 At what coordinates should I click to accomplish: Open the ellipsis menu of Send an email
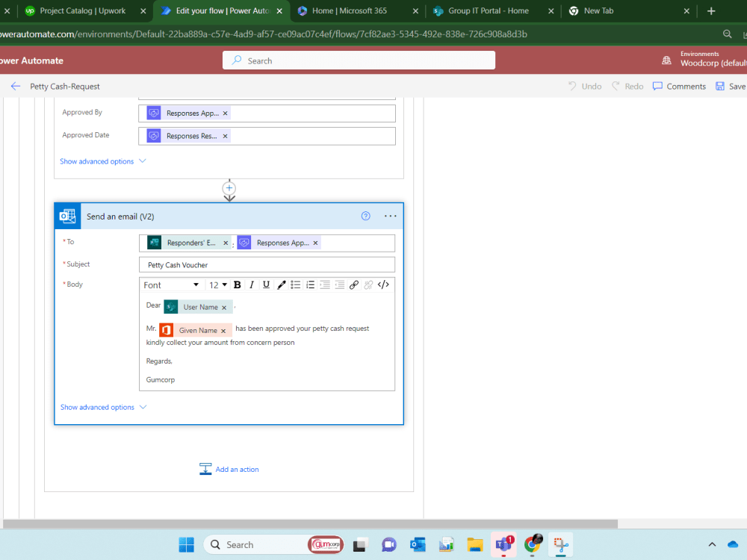point(390,217)
